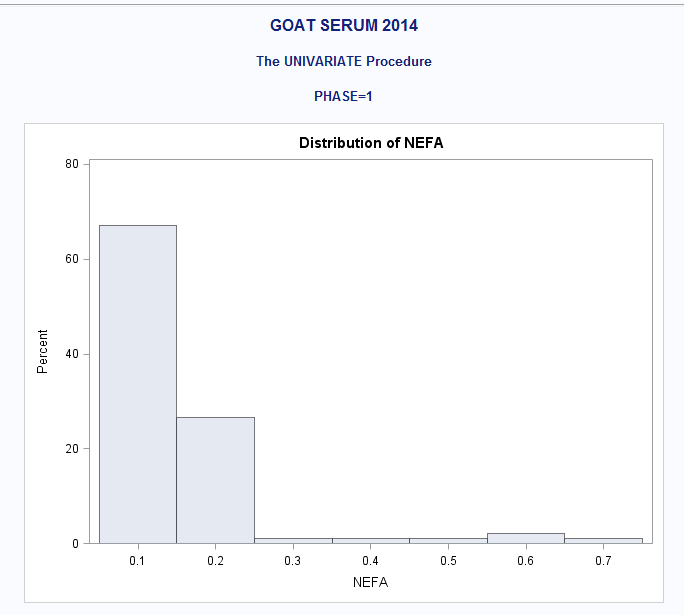Click the 0.7 tick label on x-axis

(603, 562)
